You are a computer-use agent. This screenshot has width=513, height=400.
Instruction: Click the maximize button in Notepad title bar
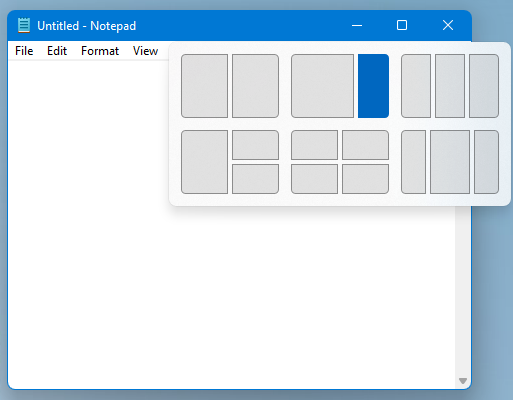(x=402, y=25)
